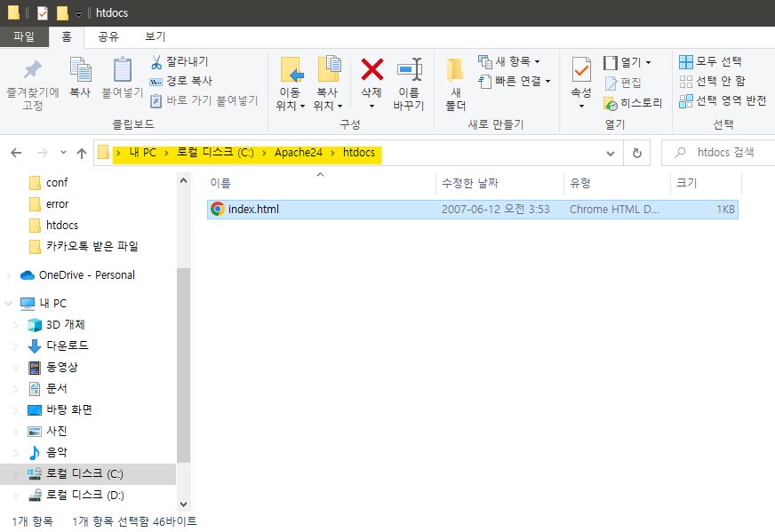Select 다운로드 (Downloads) in sidebar

coord(58,345)
